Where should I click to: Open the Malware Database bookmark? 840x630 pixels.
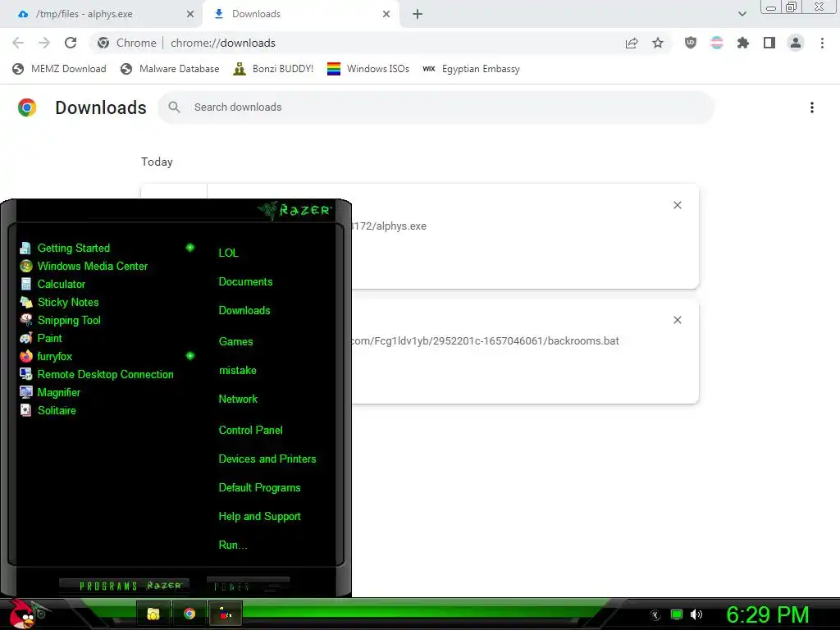click(170, 69)
